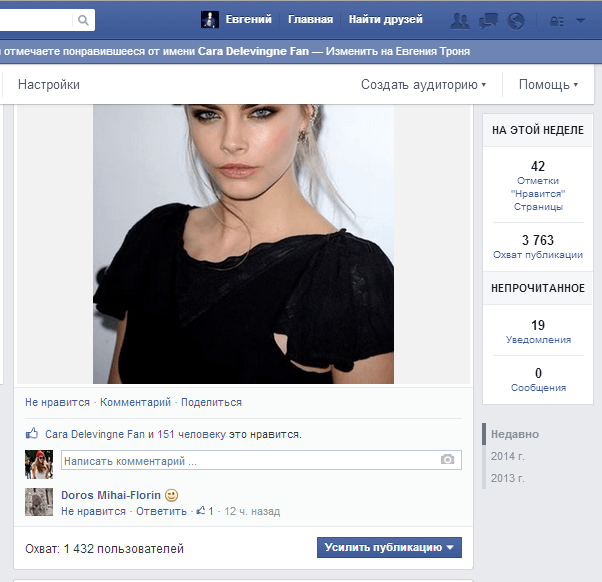Click thumbs-up icon beside post likes
Screen dimensions: 602x582
32,435
